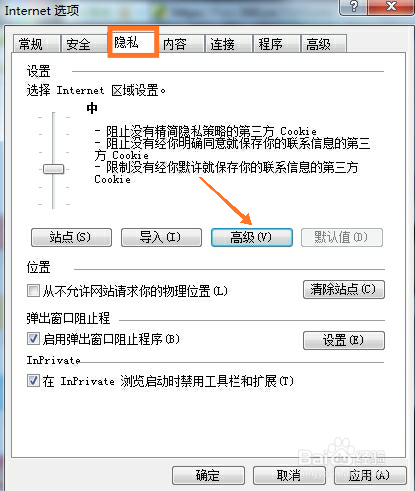Click the privacy level slider handle
415x491 pixels.
pos(53,169)
